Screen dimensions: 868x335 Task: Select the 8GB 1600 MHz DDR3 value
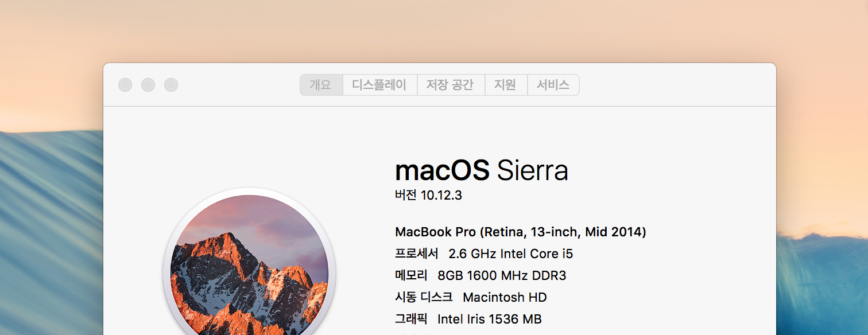pyautogui.click(x=501, y=275)
